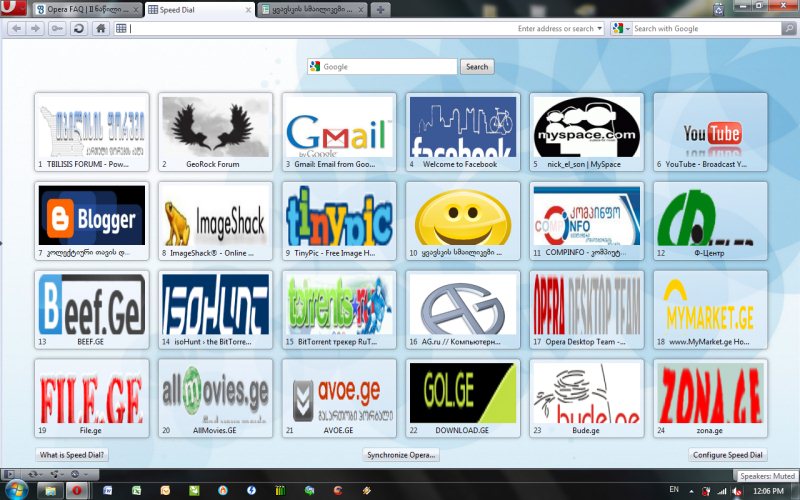Click the Search with Google toolbar field
This screenshot has height=500, width=800.
[707, 29]
